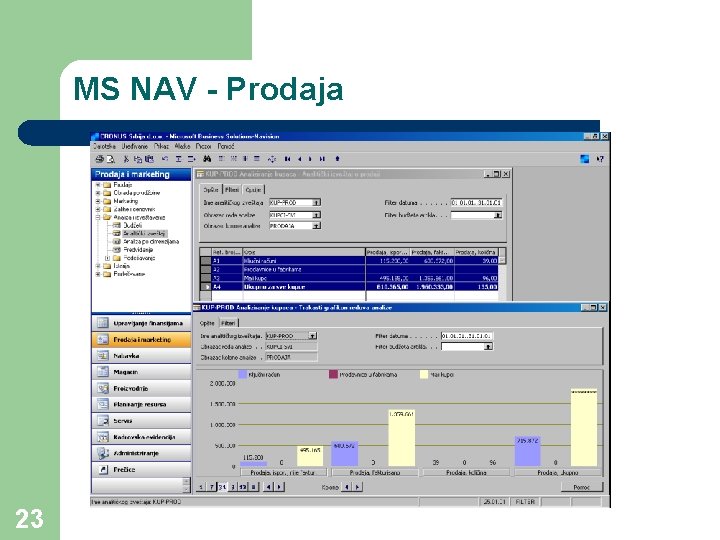Click the Pomoć button in chart window
720x540 pixels.
point(582,487)
